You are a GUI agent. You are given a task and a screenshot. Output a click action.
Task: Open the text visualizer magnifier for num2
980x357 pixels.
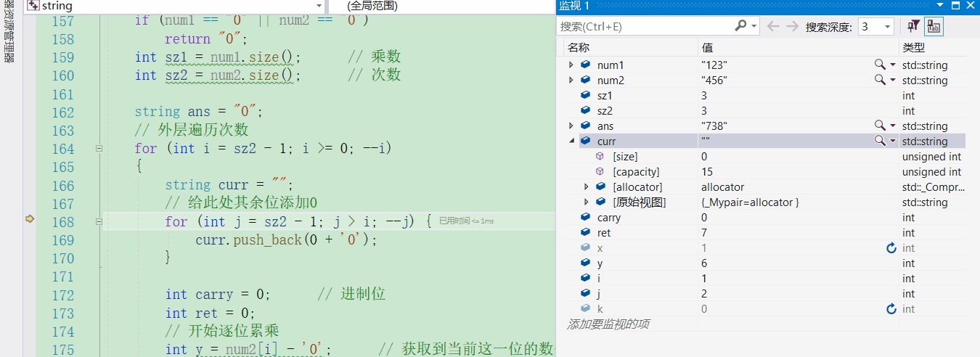880,81
